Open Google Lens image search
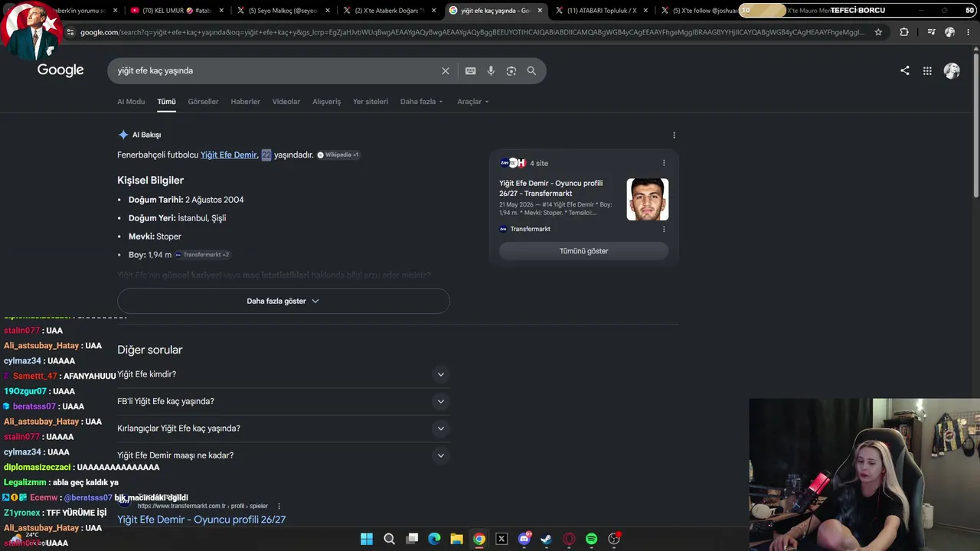Viewport: 980px width, 551px height. click(x=511, y=70)
